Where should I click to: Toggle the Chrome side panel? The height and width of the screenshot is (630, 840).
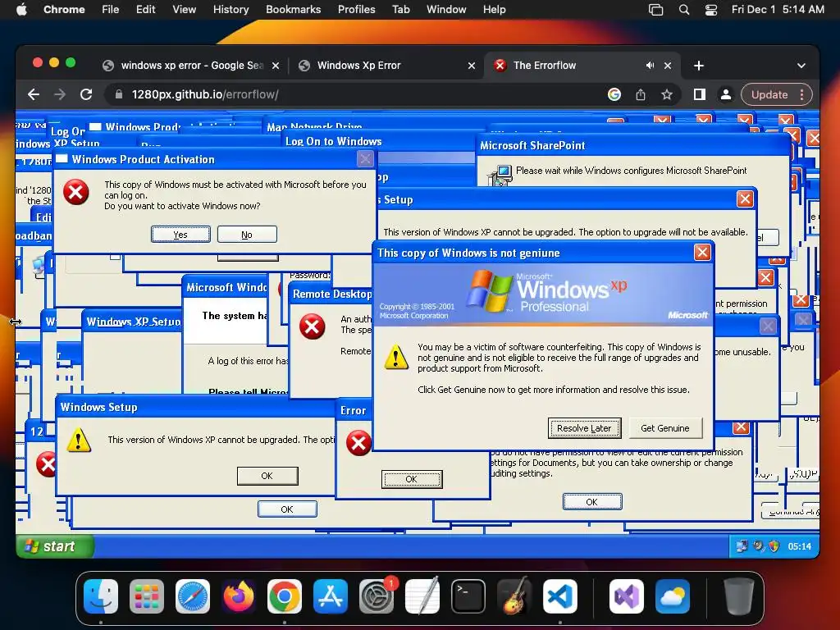tap(700, 94)
